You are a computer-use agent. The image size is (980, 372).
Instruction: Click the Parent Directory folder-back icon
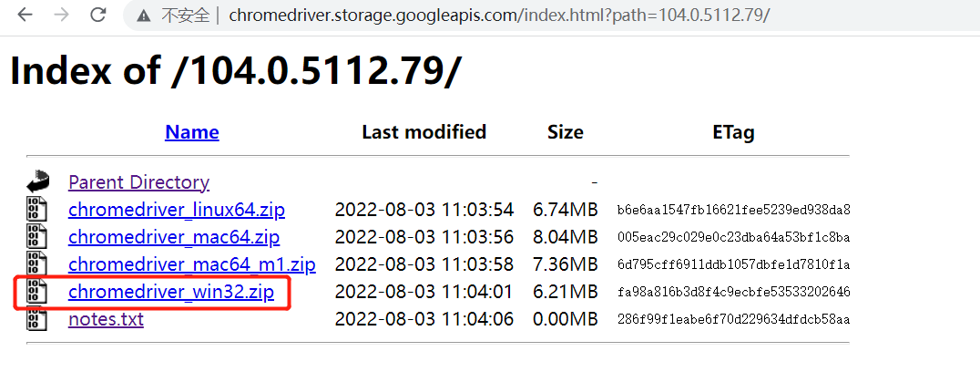pyautogui.click(x=36, y=181)
